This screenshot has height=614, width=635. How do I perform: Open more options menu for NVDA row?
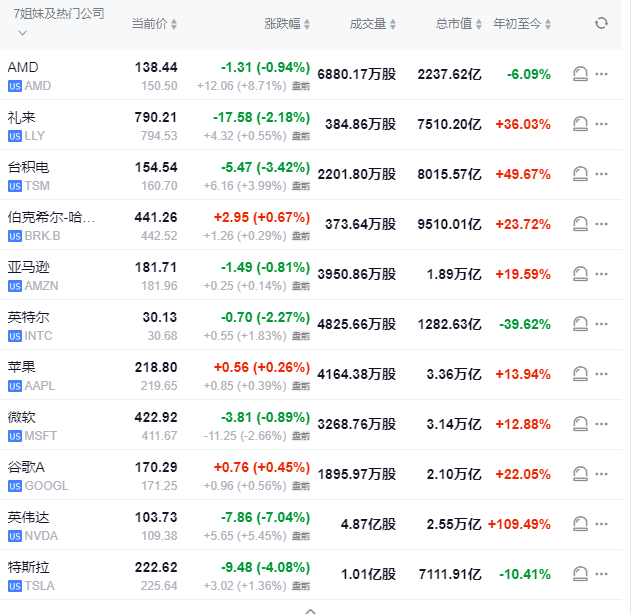click(x=601, y=524)
